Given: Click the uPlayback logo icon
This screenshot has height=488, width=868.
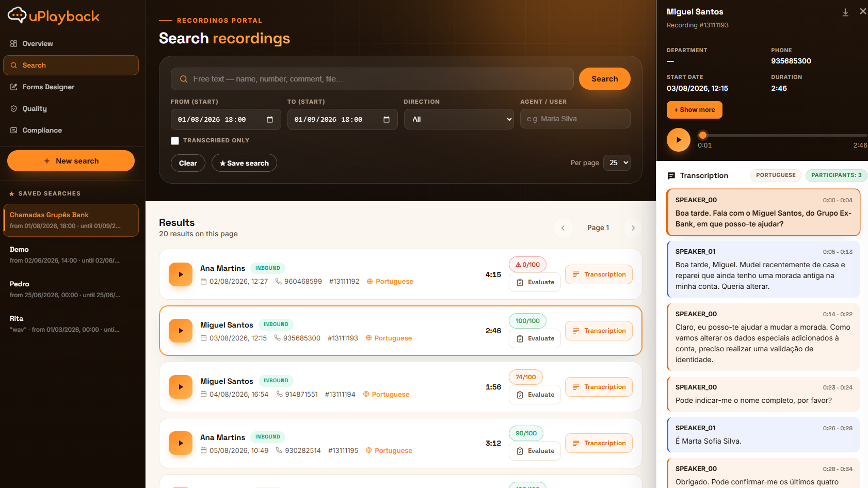Looking at the screenshot, I should pyautogui.click(x=17, y=15).
